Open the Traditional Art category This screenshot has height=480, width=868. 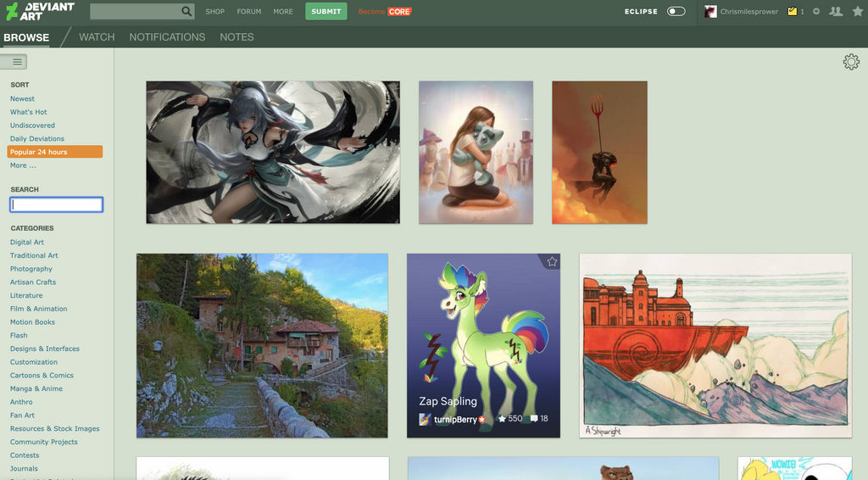[34, 255]
